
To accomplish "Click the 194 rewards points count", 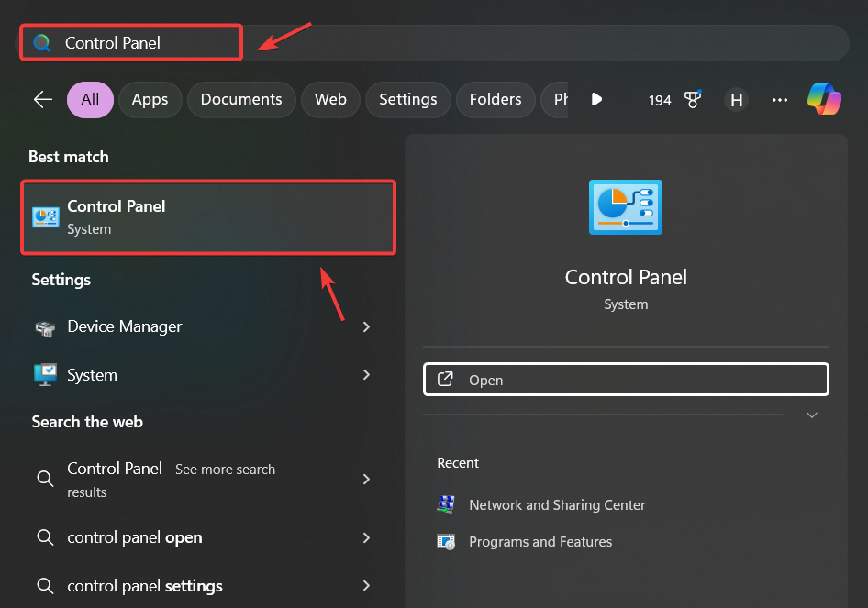I will click(x=660, y=100).
